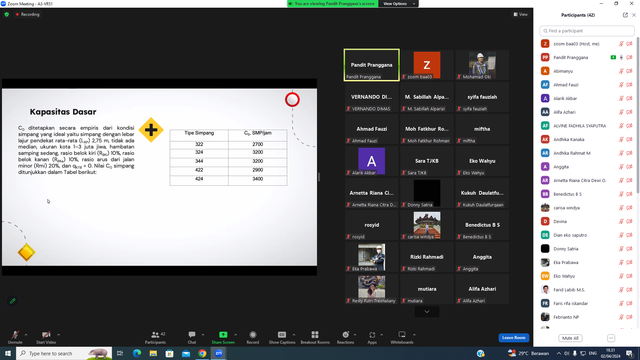The width and height of the screenshot is (640, 360).
Task: Expand Reactions options arrow
Action: click(355, 335)
